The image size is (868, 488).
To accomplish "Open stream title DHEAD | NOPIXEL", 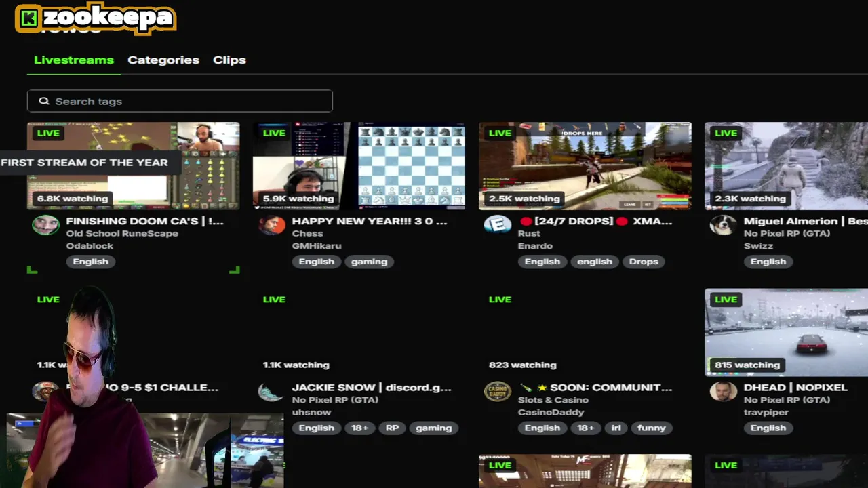I will (x=795, y=388).
